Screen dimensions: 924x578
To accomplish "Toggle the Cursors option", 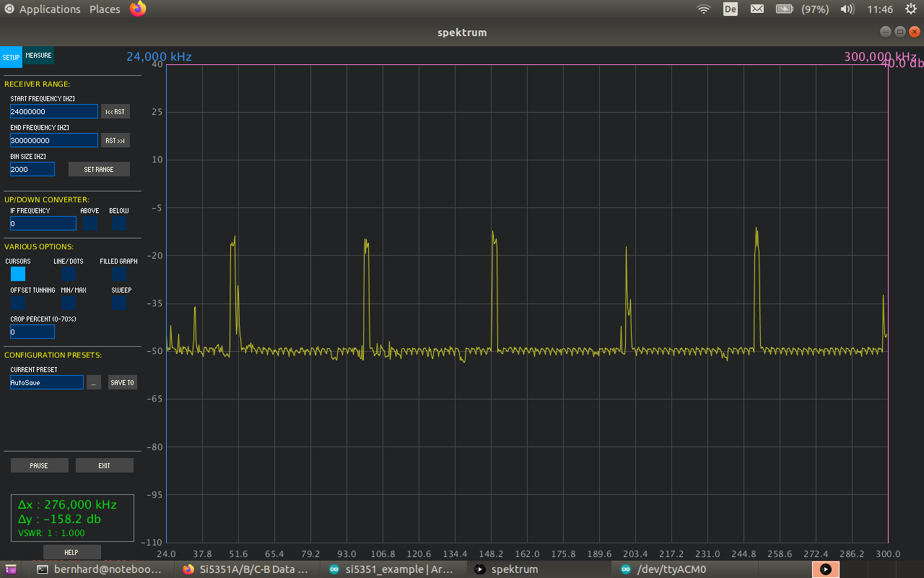I will click(x=18, y=274).
